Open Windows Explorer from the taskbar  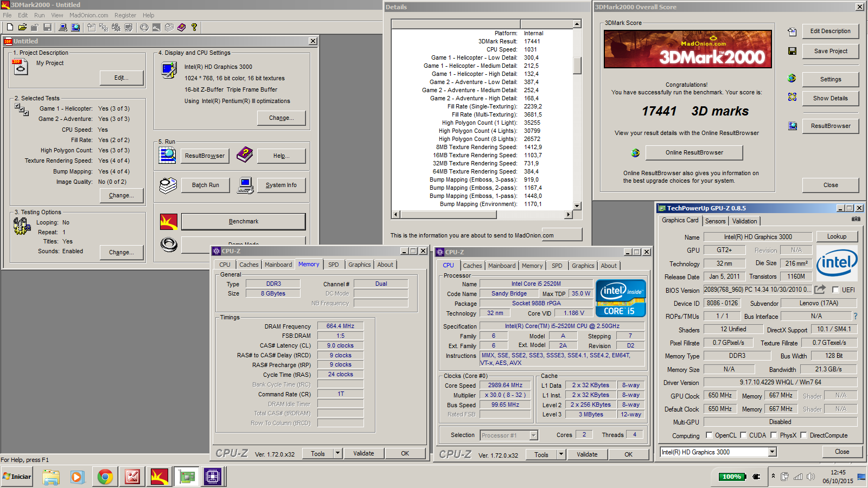point(51,477)
